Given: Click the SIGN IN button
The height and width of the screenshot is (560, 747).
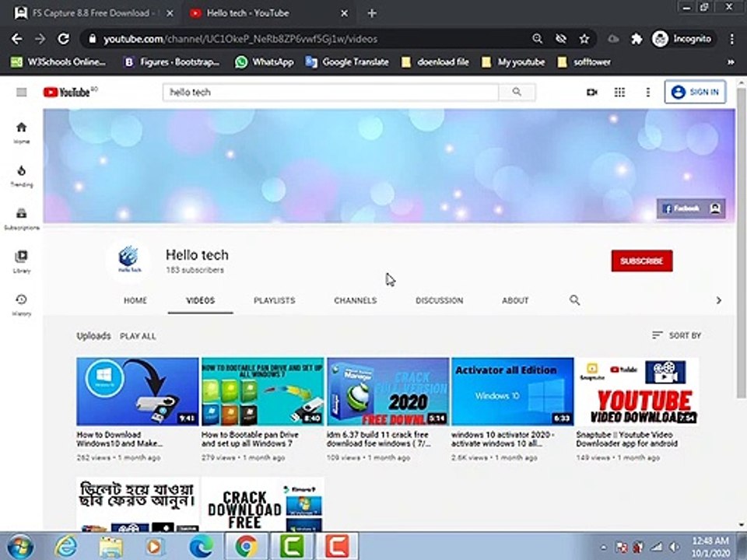Looking at the screenshot, I should tap(695, 92).
